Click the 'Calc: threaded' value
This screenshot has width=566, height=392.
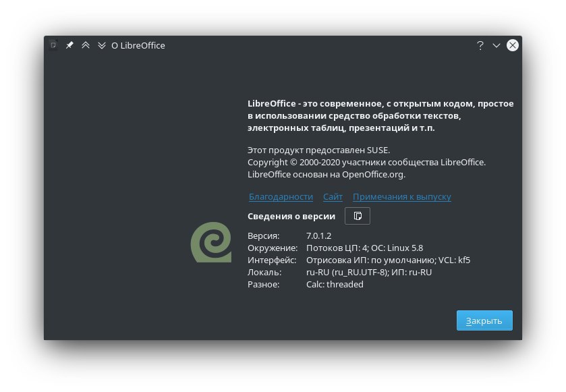(335, 285)
